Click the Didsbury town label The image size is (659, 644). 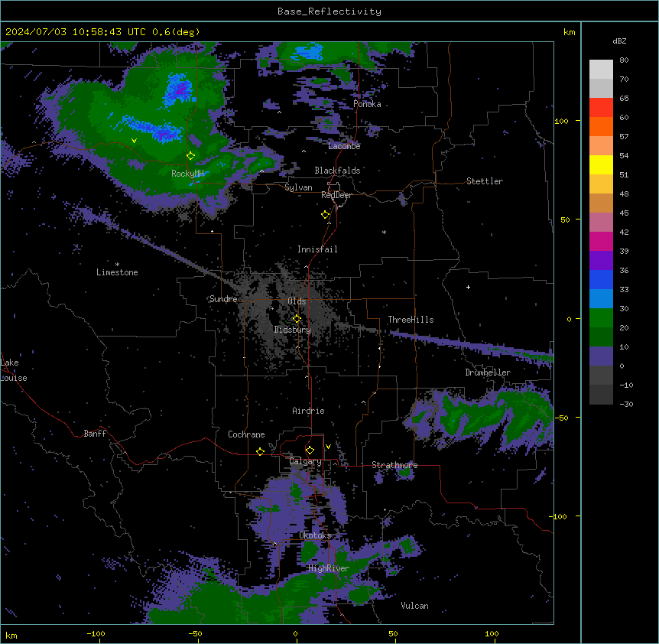click(293, 330)
